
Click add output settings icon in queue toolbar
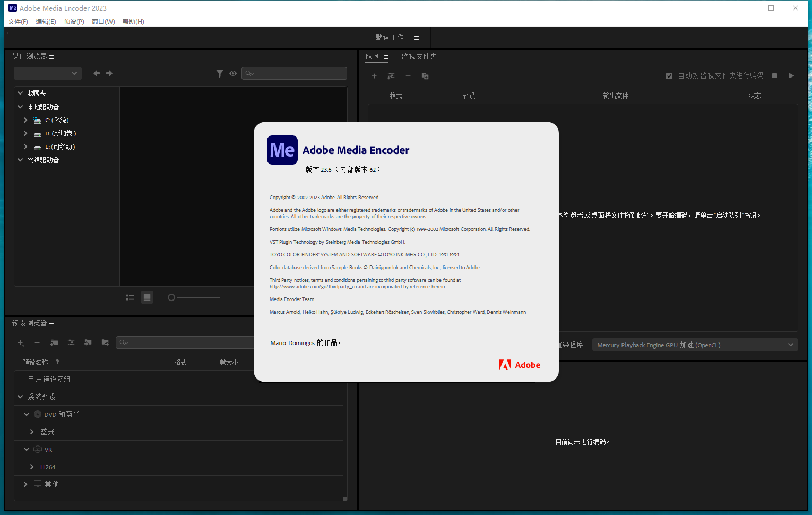click(391, 76)
